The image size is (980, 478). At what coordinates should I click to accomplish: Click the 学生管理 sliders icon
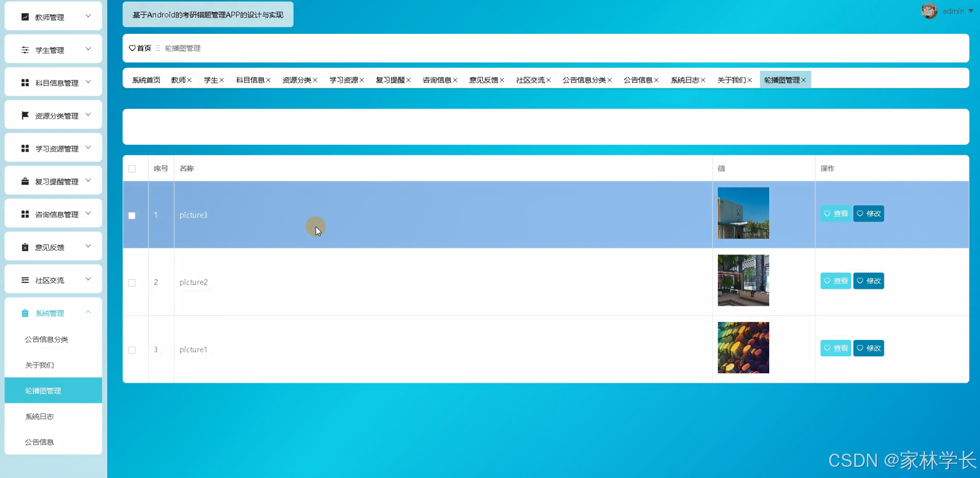(x=25, y=49)
